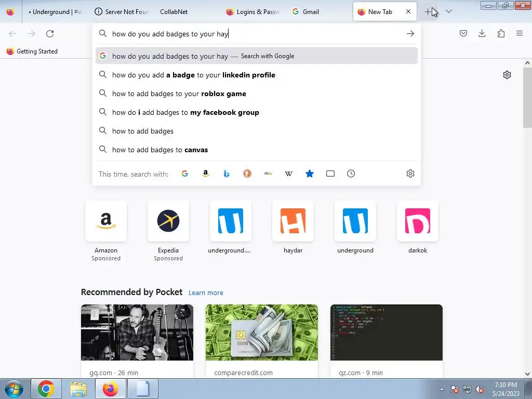Click the muted volume tray icon
The image size is (532, 399).
pyautogui.click(x=480, y=389)
